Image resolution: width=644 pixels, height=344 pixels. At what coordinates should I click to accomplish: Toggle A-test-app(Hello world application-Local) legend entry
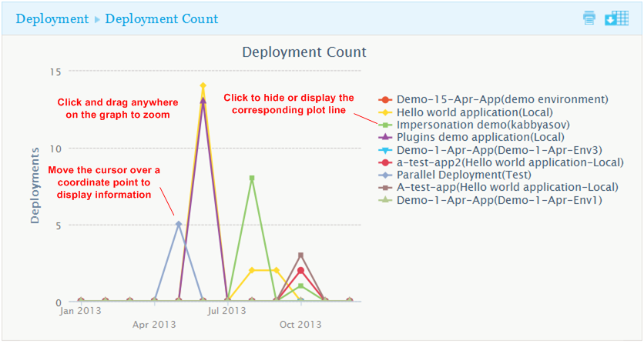pos(498,188)
